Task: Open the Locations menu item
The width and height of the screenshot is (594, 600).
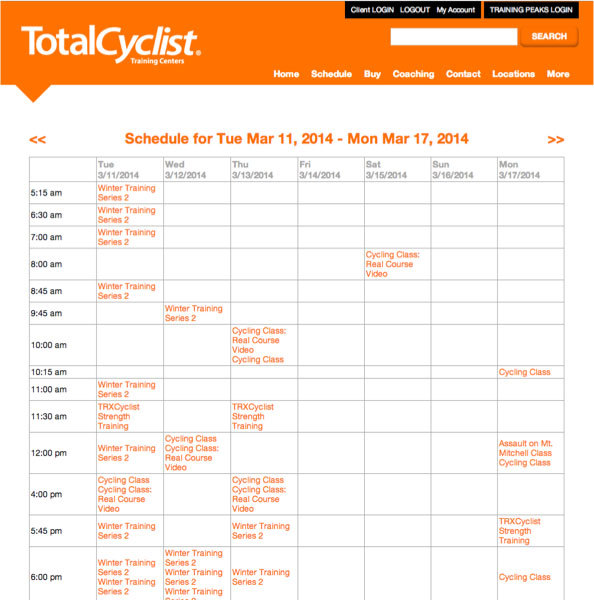Action: tap(513, 74)
